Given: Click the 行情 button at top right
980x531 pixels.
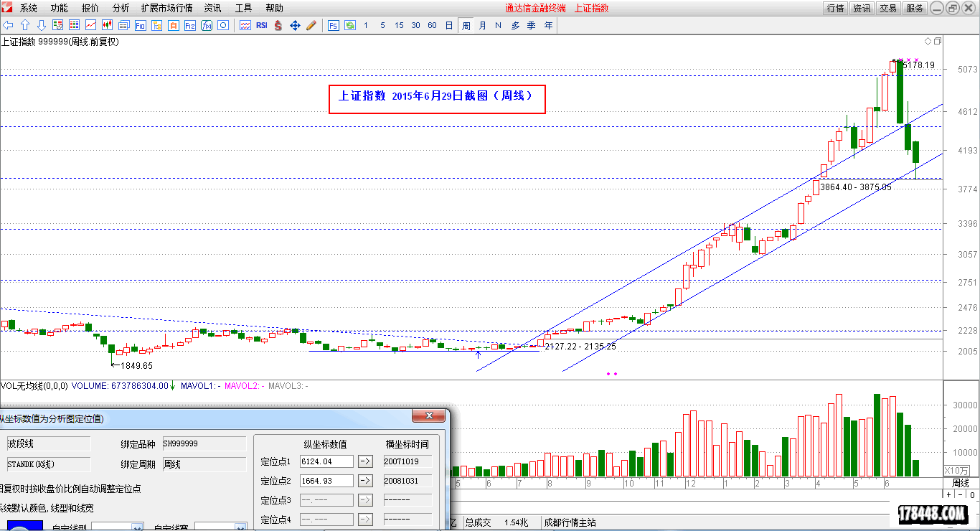Looking at the screenshot, I should 835,8.
